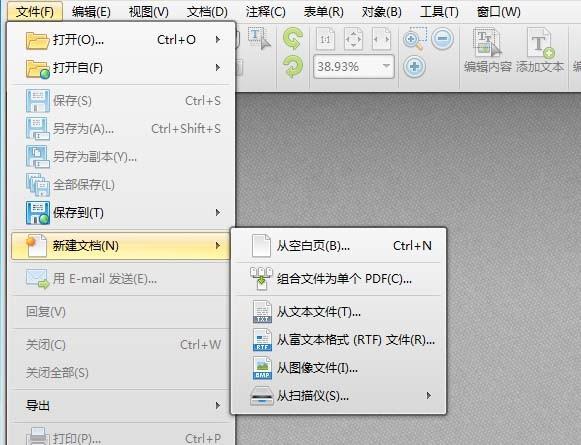Click the 打印(P)... printer icon
Screen dimensions: 581x445
[x=37, y=436]
